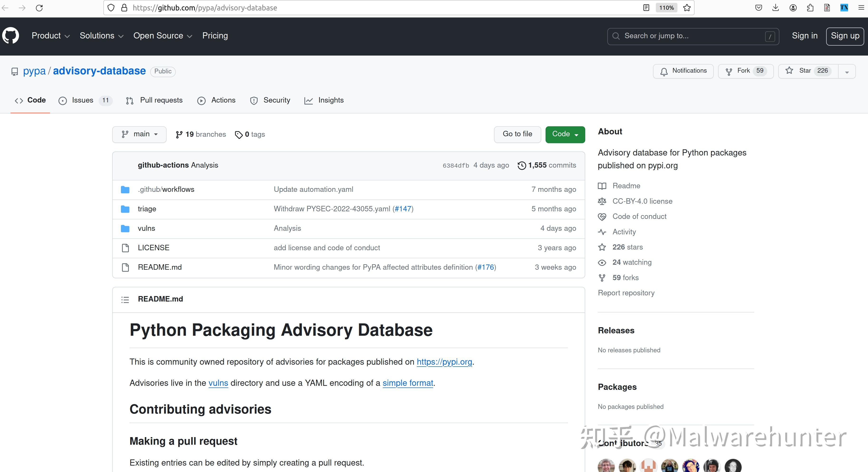Image resolution: width=868 pixels, height=472 pixels.
Task: Open the README outline list icon
Action: point(125,299)
